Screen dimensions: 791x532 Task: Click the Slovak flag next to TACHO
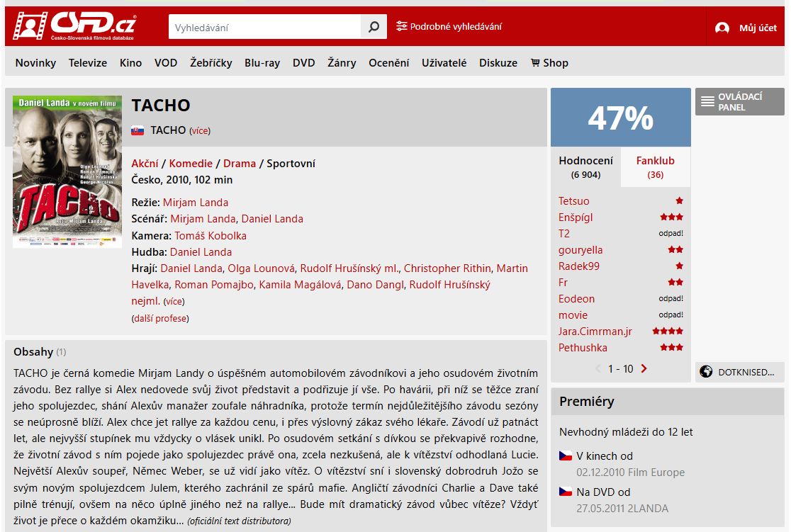point(138,130)
